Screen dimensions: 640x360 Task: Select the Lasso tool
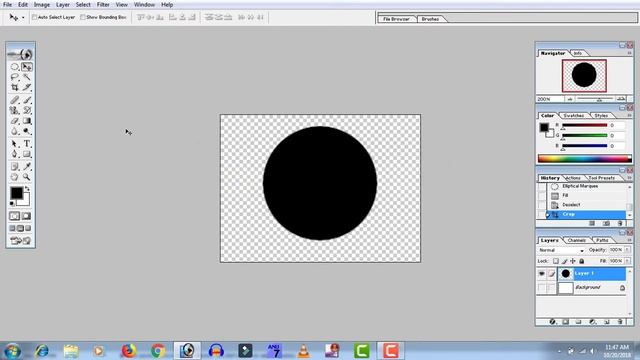click(15, 77)
